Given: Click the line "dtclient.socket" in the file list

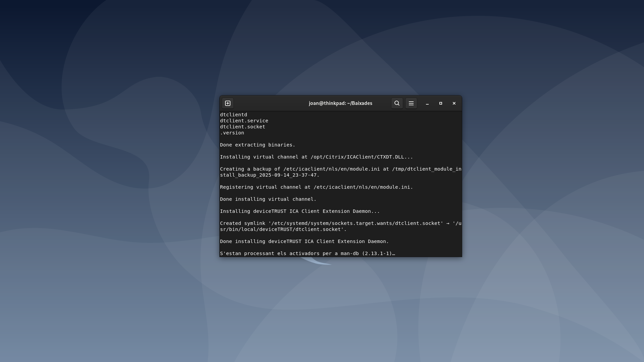Looking at the screenshot, I should (x=243, y=127).
